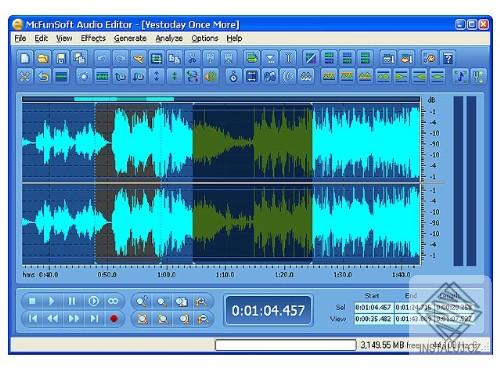
Task: Click first zoom magnifier in top zoom row
Action: (x=142, y=301)
